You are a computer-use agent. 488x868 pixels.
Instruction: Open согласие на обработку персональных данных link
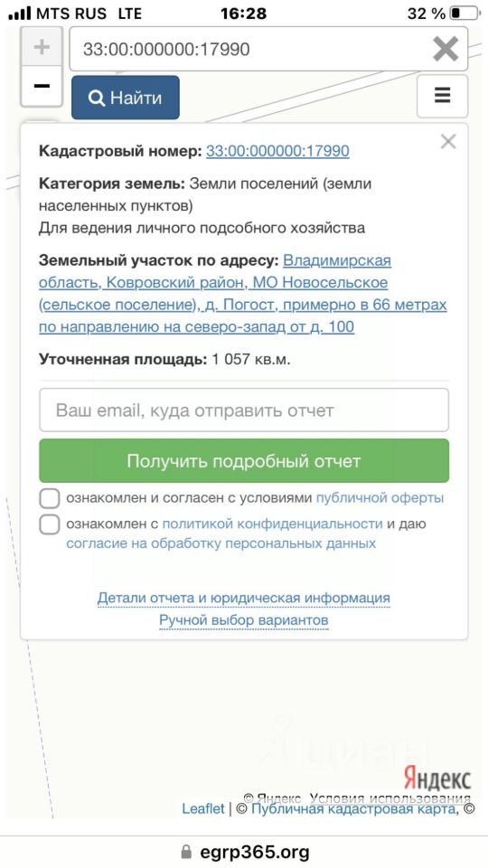pyautogui.click(x=221, y=543)
